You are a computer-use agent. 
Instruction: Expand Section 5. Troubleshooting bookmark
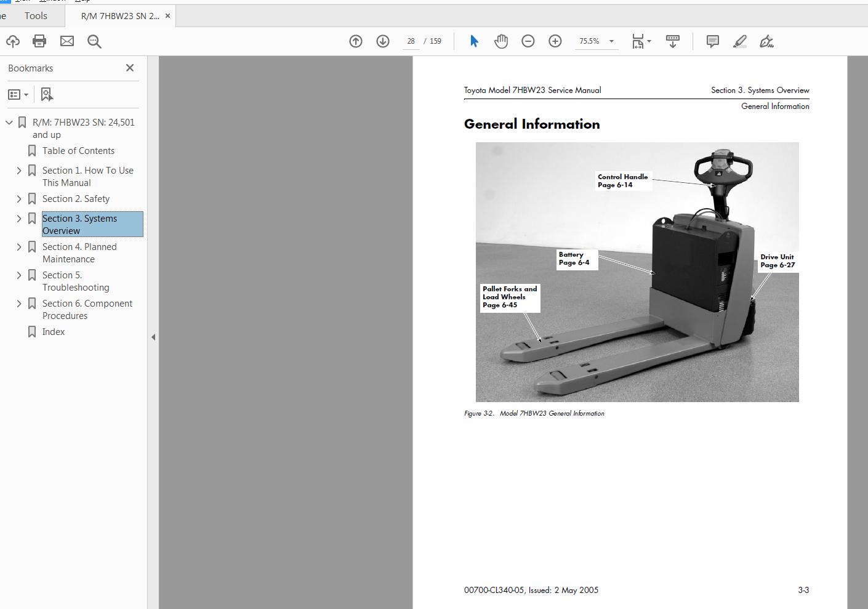[19, 275]
